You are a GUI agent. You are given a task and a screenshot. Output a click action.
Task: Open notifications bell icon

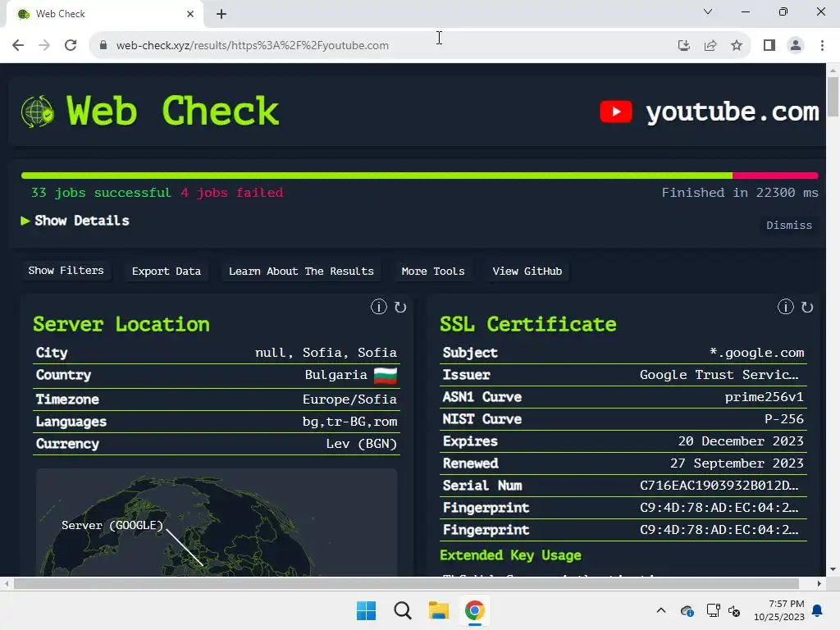tap(818, 610)
